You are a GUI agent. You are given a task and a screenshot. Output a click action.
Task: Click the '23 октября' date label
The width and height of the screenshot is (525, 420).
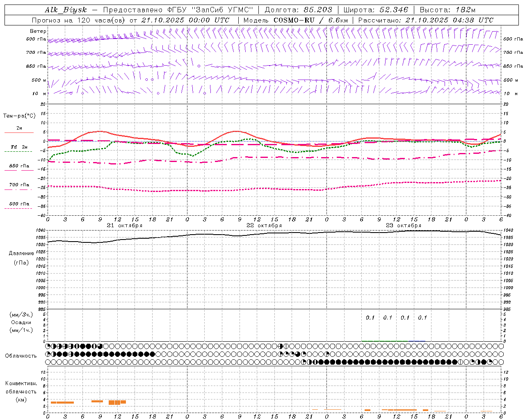[404, 226]
